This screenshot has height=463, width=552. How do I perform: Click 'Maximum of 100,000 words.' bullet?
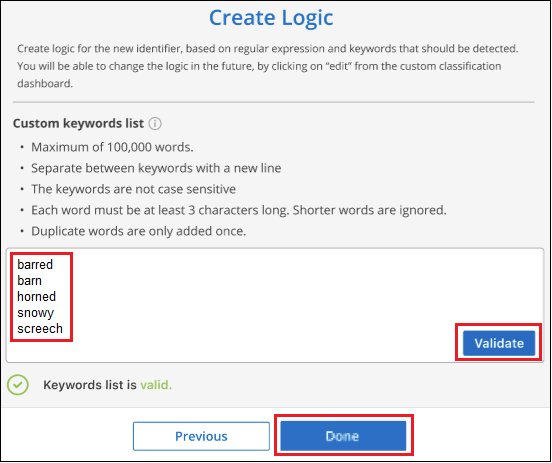[112, 147]
